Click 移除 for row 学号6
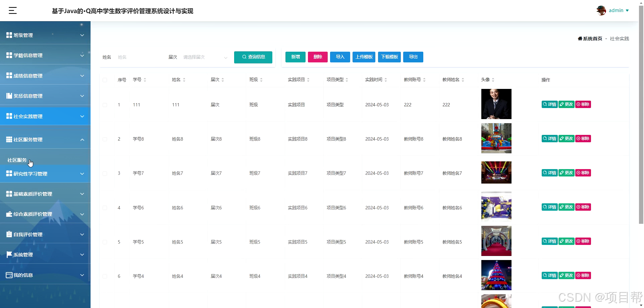Viewport: 644px width, 308px height. [x=583, y=207]
